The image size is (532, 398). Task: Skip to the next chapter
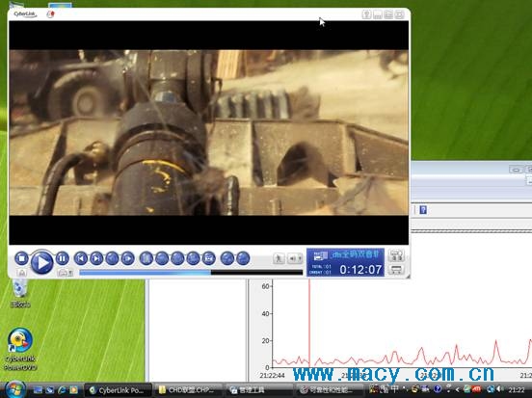(x=96, y=258)
